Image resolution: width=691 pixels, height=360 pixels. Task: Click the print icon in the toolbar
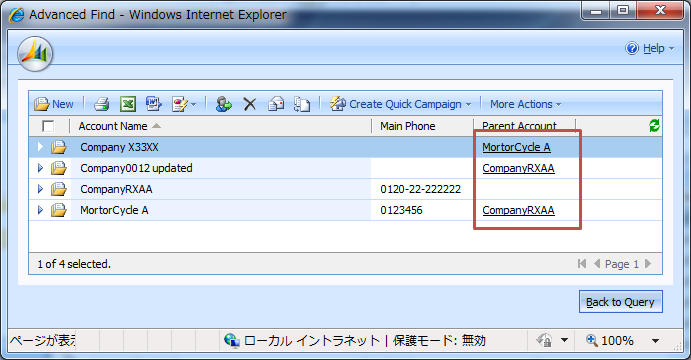(x=102, y=104)
